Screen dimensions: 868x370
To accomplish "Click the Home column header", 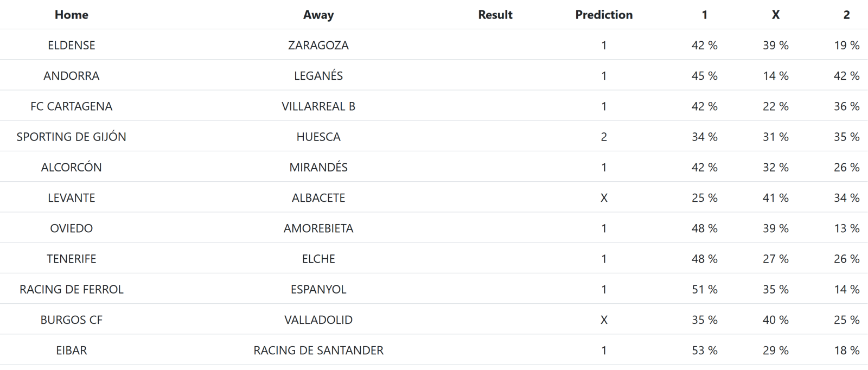I will [x=71, y=15].
